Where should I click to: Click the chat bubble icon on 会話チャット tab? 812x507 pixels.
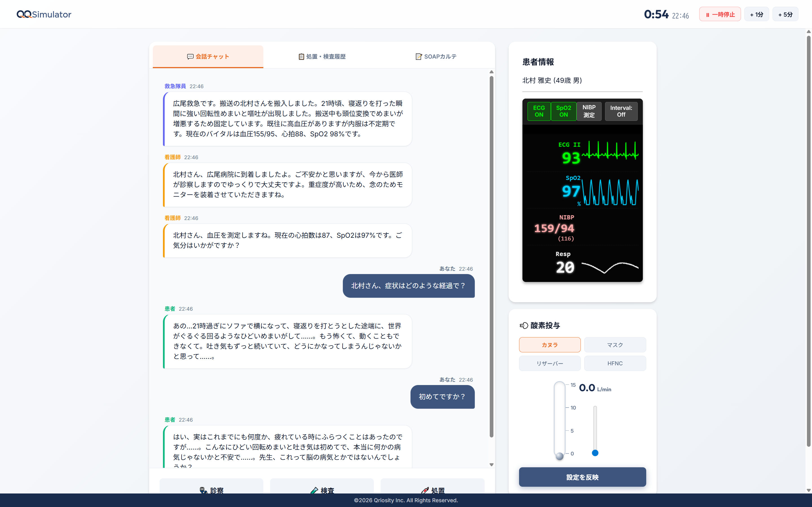[190, 57]
